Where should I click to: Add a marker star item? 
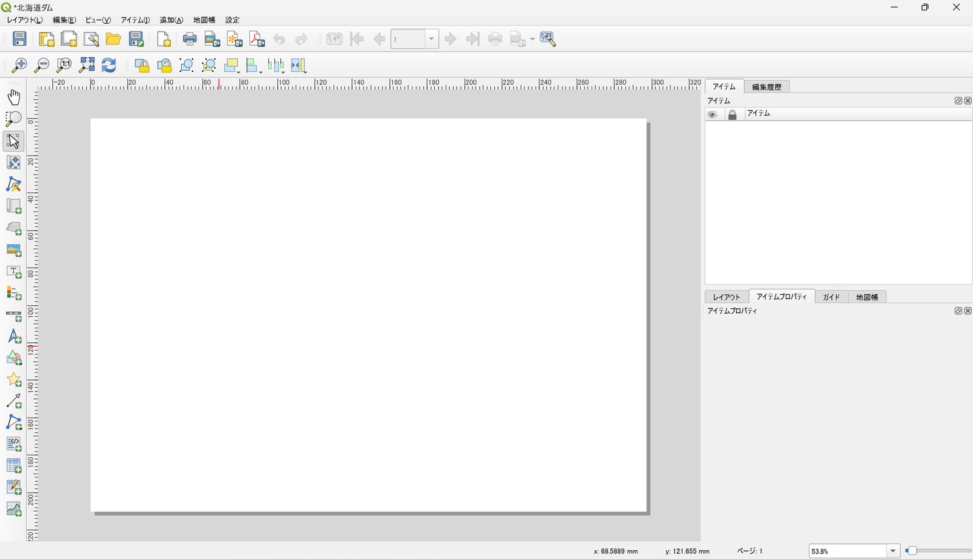click(x=13, y=380)
